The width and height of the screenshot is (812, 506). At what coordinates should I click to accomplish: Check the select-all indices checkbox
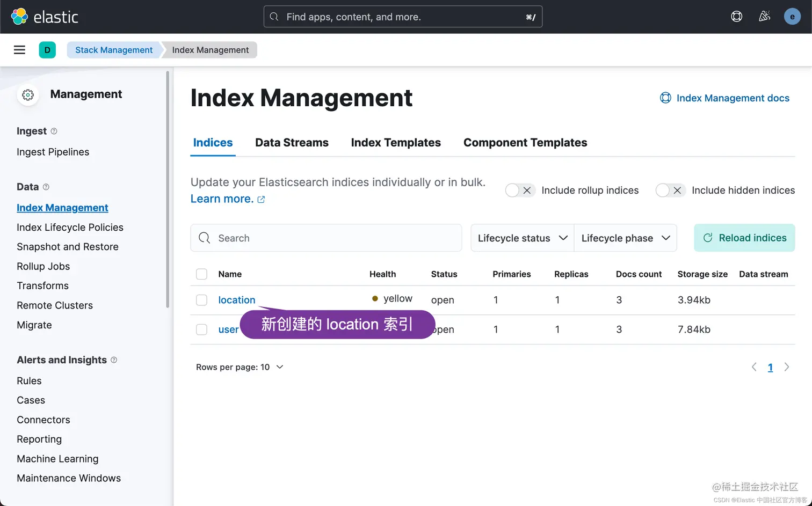201,274
